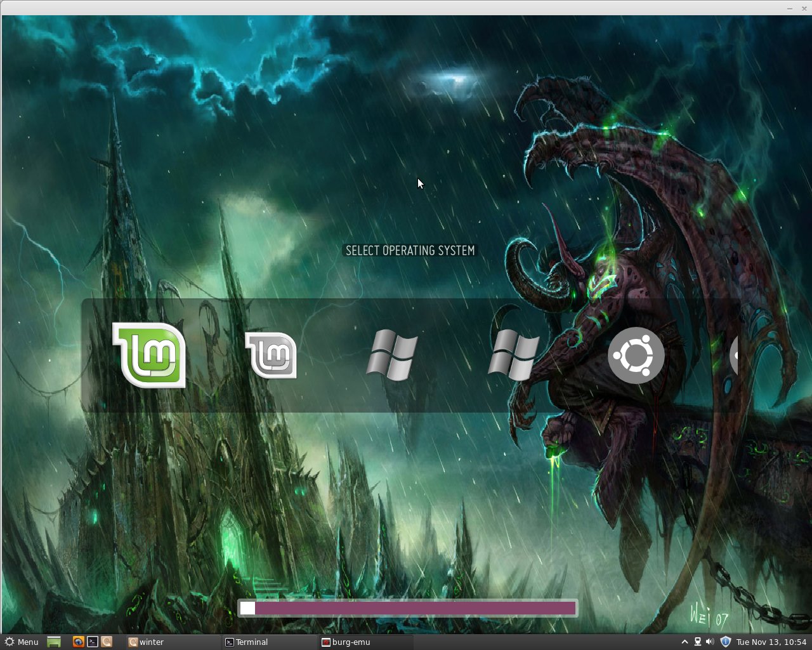Screen dimensions: 812x650
Task: Click the SELECT OPERATING SYSTEM heading
Action: (410, 251)
